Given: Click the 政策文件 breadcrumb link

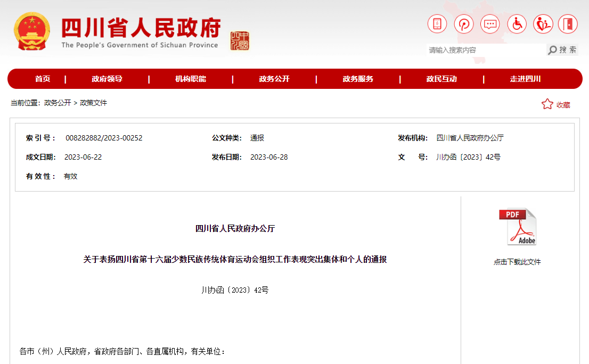Looking at the screenshot, I should tap(93, 103).
